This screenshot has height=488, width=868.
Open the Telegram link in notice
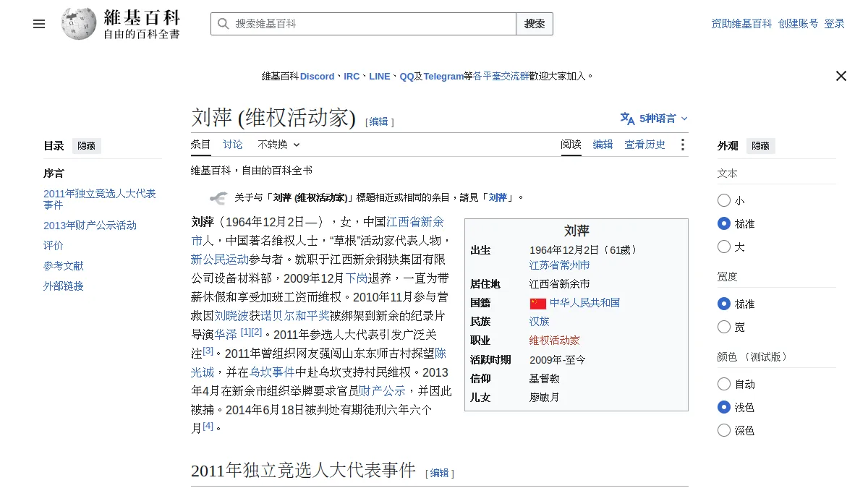pyautogui.click(x=443, y=76)
